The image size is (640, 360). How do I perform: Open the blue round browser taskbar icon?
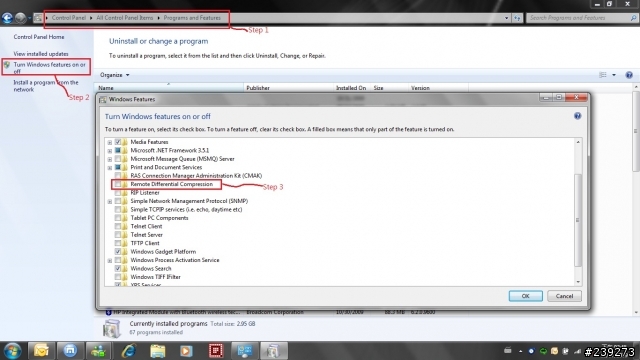[x=70, y=351]
